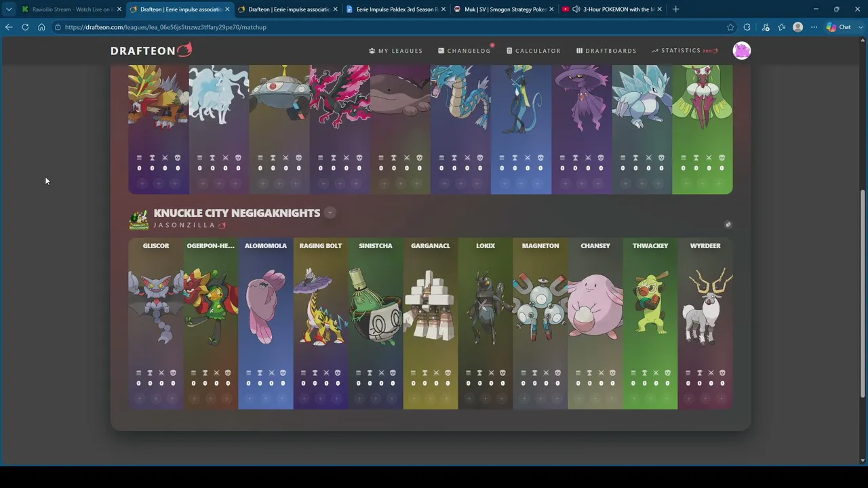Image resolution: width=868 pixels, height=488 pixels.
Task: Open the Changelog page
Action: [465, 51]
